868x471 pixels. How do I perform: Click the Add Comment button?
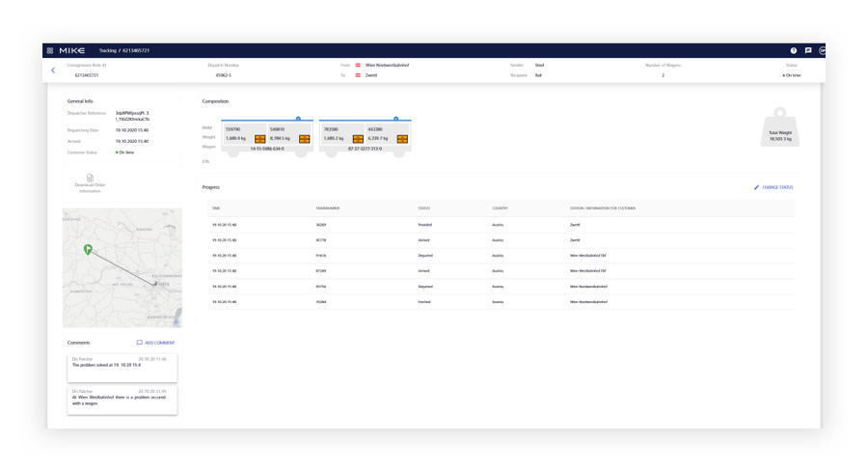(155, 343)
